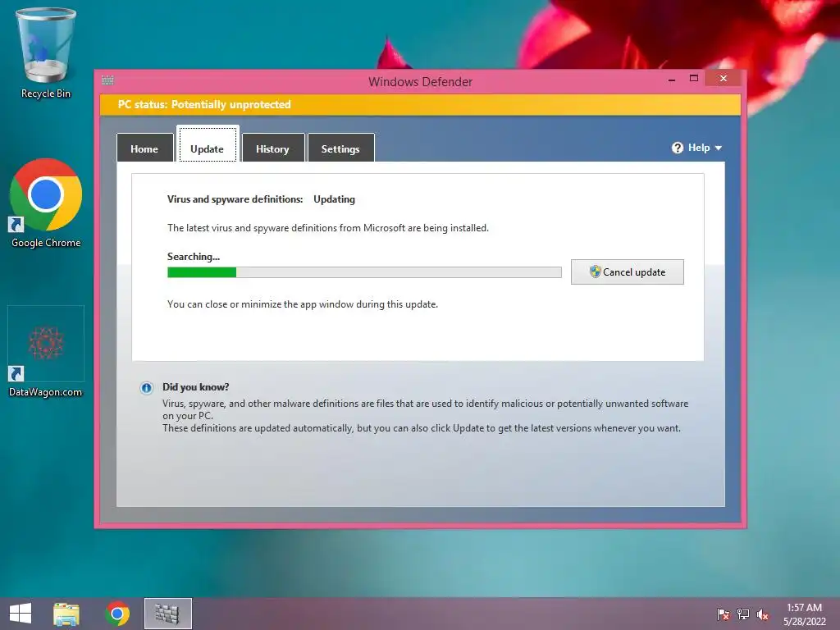Open the network tray icon
Image resolution: width=840 pixels, height=630 pixels.
743,614
